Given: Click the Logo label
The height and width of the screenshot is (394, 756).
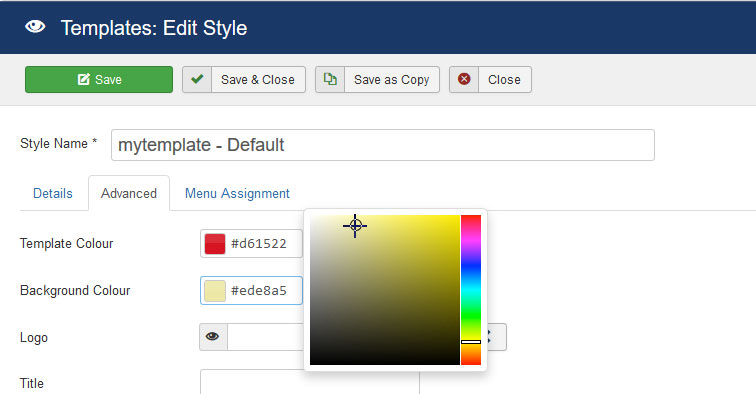Looking at the screenshot, I should pyautogui.click(x=34, y=338).
